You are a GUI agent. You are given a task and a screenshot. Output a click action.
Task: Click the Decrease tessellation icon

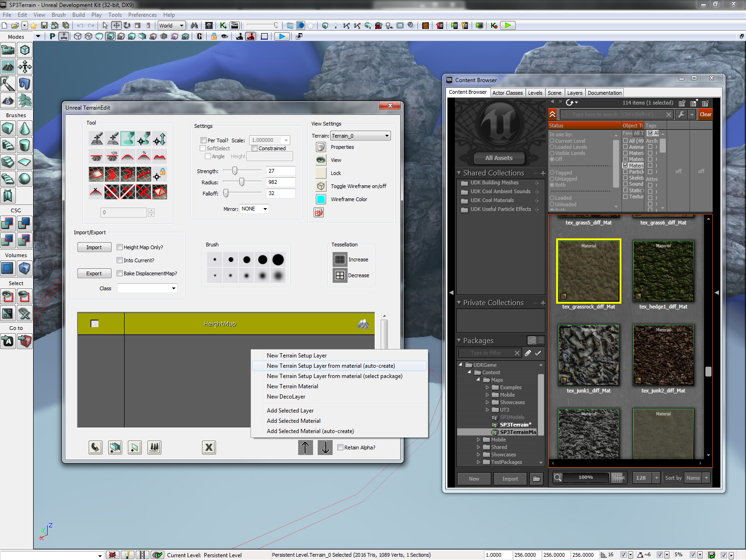(340, 275)
